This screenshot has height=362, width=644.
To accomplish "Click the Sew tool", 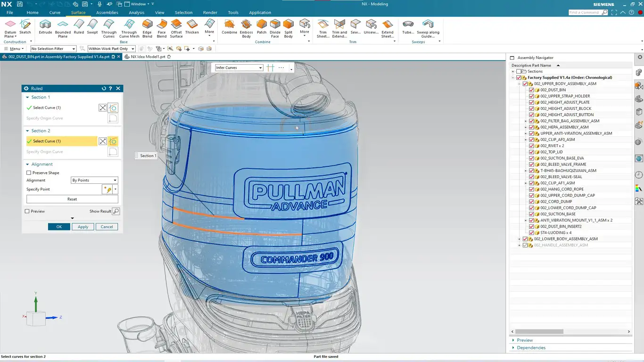I will (x=355, y=27).
